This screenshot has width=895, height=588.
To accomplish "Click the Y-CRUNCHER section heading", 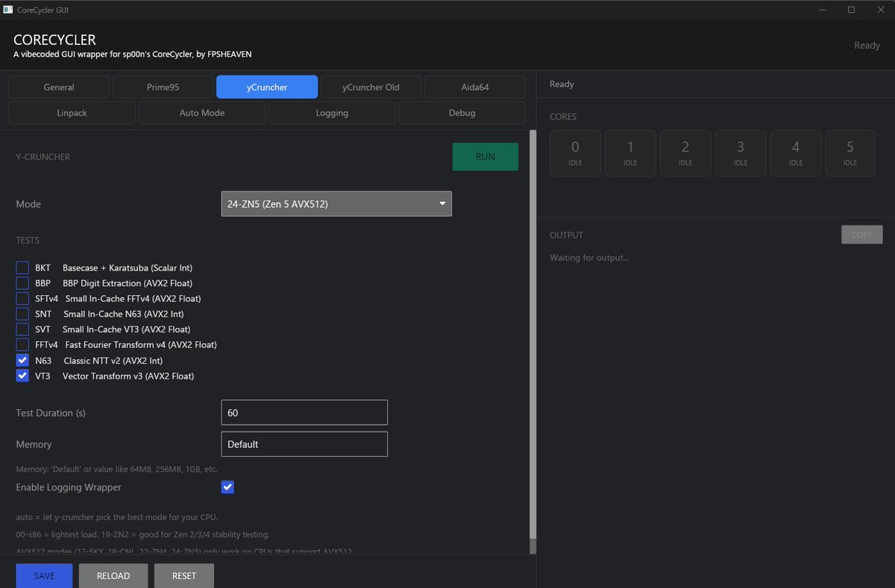I will coord(43,157).
